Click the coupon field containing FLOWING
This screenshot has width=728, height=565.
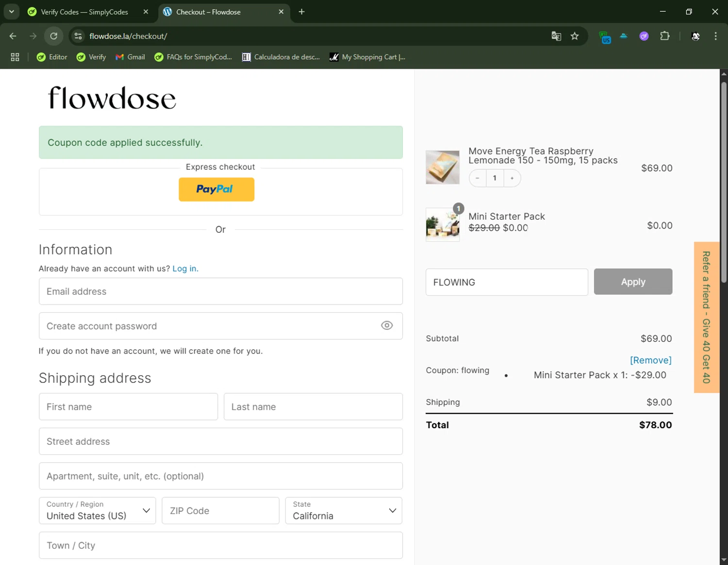click(x=507, y=282)
